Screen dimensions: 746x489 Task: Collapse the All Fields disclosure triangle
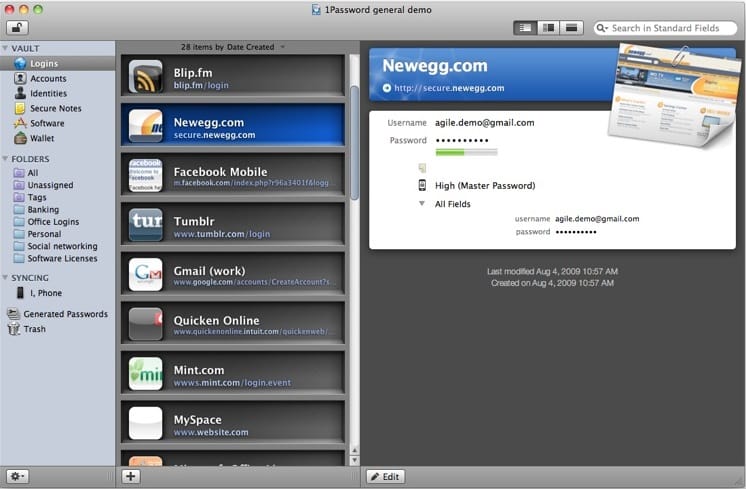click(422, 204)
